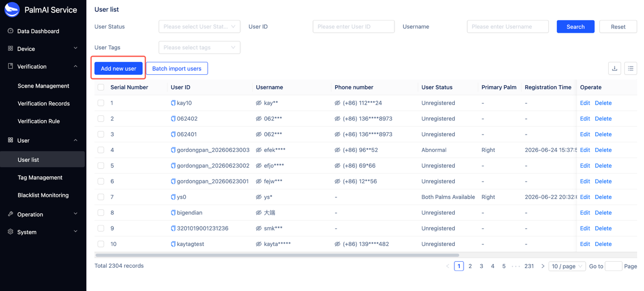Screen dimensions: 644x291
Task: Navigate to Verification Records
Action: click(x=44, y=103)
